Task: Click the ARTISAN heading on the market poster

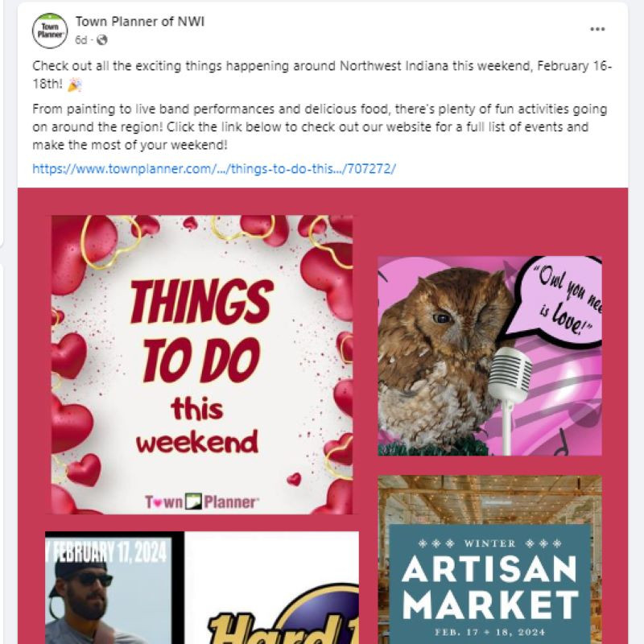Action: (489, 570)
